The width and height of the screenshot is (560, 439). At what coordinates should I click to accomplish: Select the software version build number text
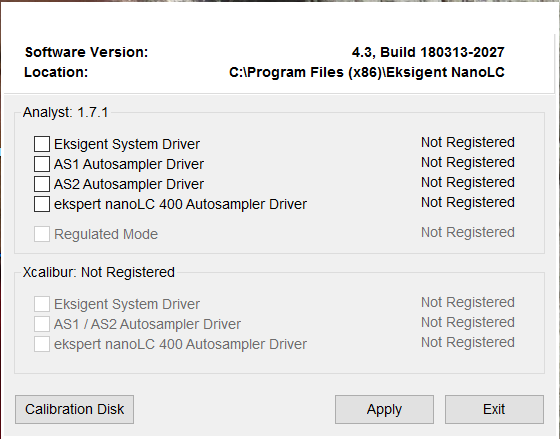click(x=428, y=53)
